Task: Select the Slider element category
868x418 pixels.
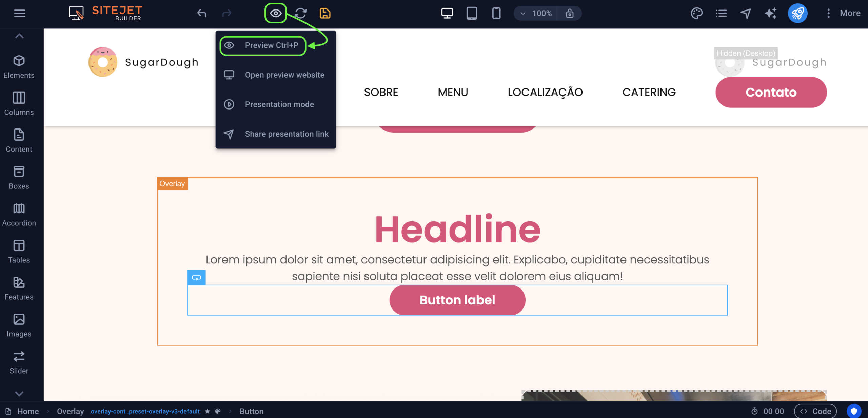Action: click(x=19, y=362)
